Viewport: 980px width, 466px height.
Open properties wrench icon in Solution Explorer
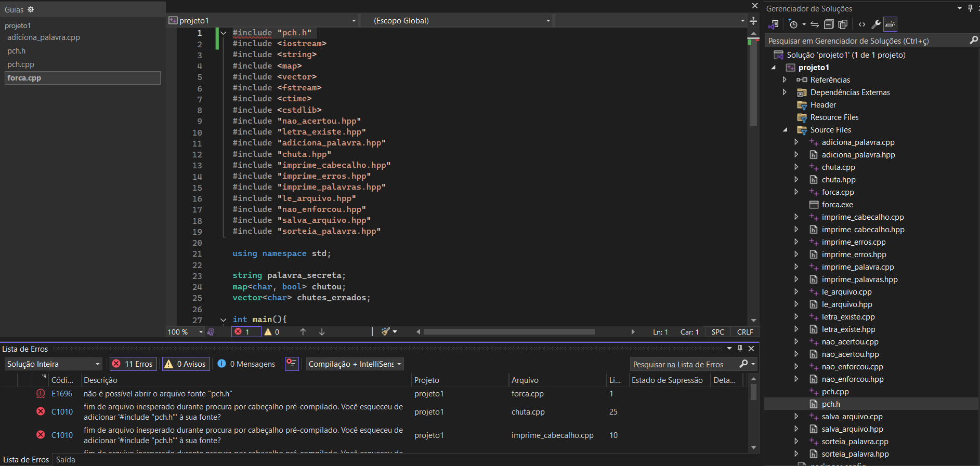coord(876,24)
